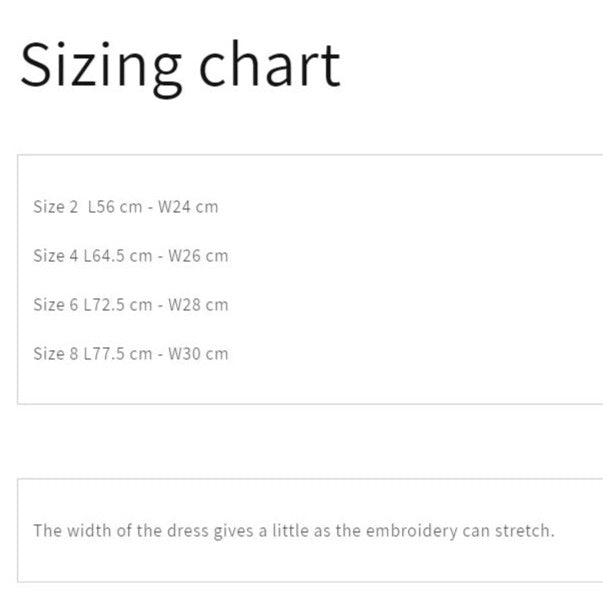Click the W24 cm width value
The width and height of the screenshot is (603, 603).
tap(188, 207)
